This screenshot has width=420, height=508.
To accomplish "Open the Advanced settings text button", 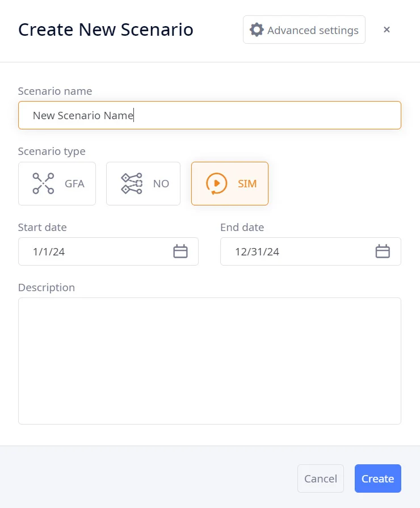I will pos(313,30).
